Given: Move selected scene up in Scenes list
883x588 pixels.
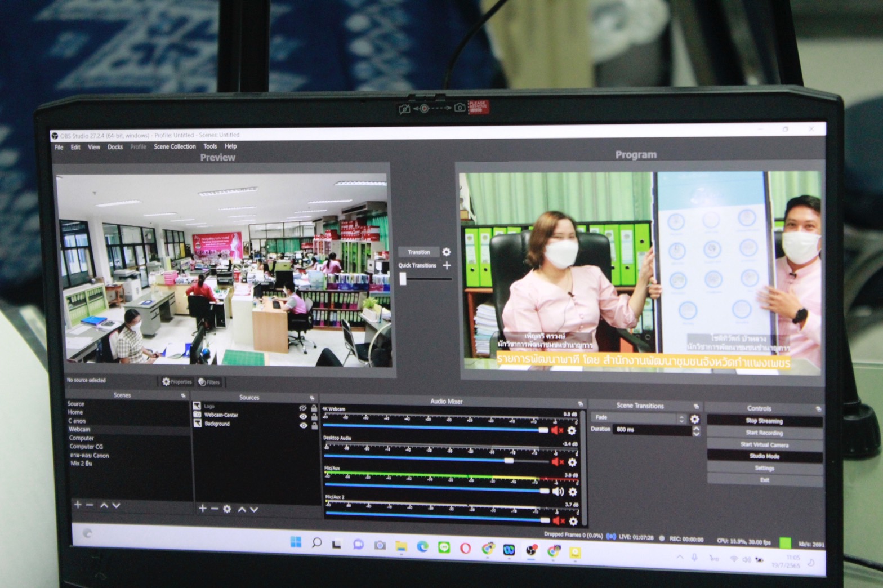Looking at the screenshot, I should click(x=104, y=505).
